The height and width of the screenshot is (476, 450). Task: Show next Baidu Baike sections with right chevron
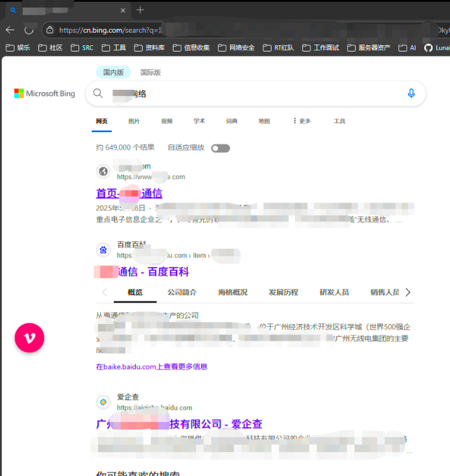click(x=408, y=293)
